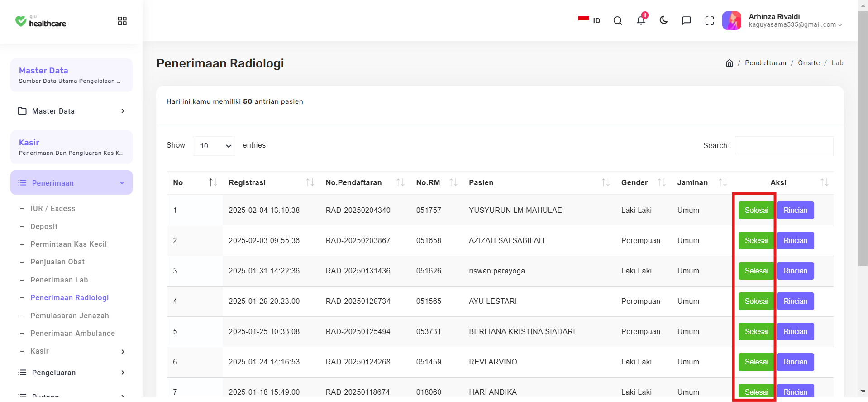Open Pendaftaran breadcrumb link
Screen dimensions: 868x402
click(766, 63)
